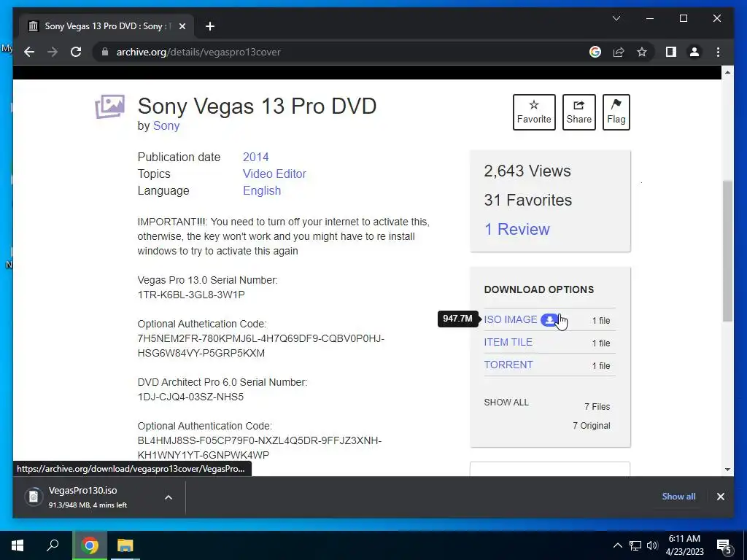Open the Sony creator link
Screen dimensions: 747x560
(x=166, y=125)
